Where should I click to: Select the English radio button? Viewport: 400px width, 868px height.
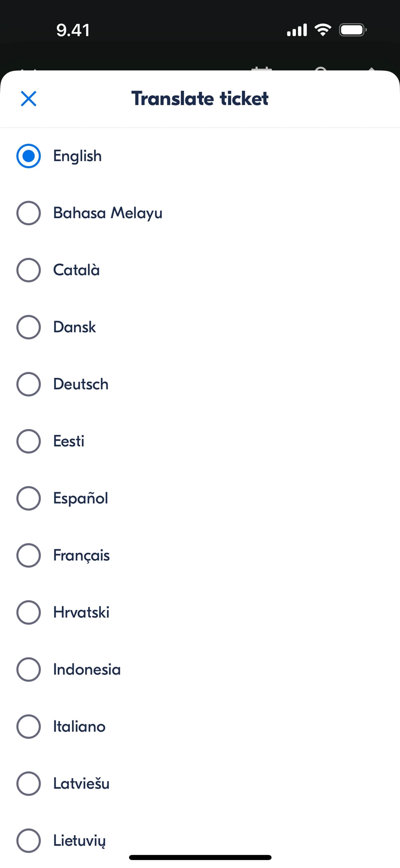click(29, 156)
